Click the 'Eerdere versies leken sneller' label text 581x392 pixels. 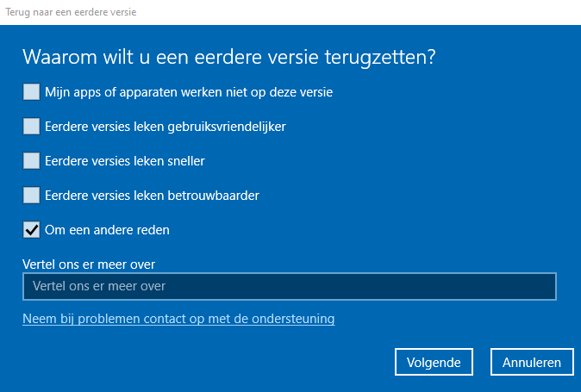(x=125, y=160)
